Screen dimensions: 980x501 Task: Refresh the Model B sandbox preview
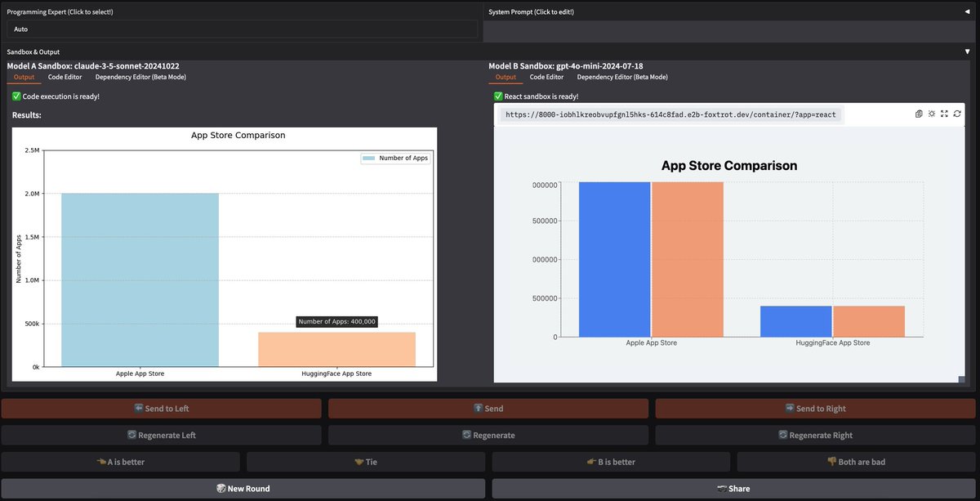[957, 114]
